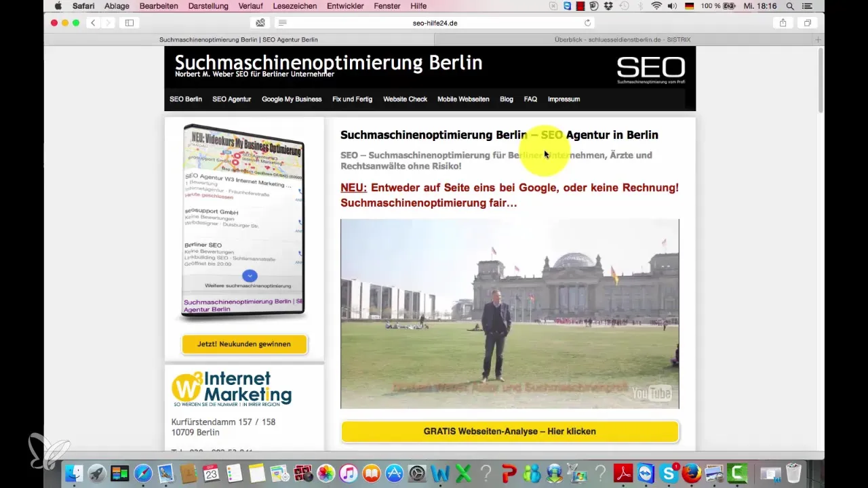Open Fix und Fertig navigation link
The width and height of the screenshot is (868, 488).
[352, 99]
